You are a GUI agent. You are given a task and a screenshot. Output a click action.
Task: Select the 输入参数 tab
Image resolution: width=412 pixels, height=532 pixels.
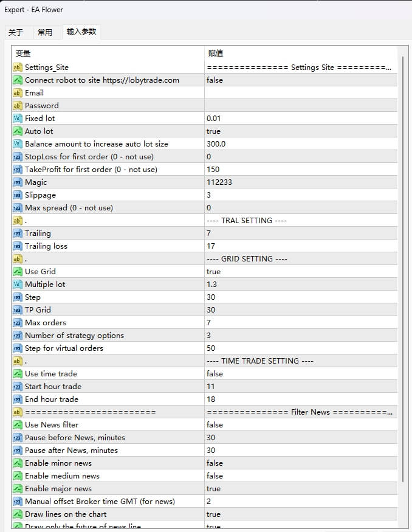[81, 32]
